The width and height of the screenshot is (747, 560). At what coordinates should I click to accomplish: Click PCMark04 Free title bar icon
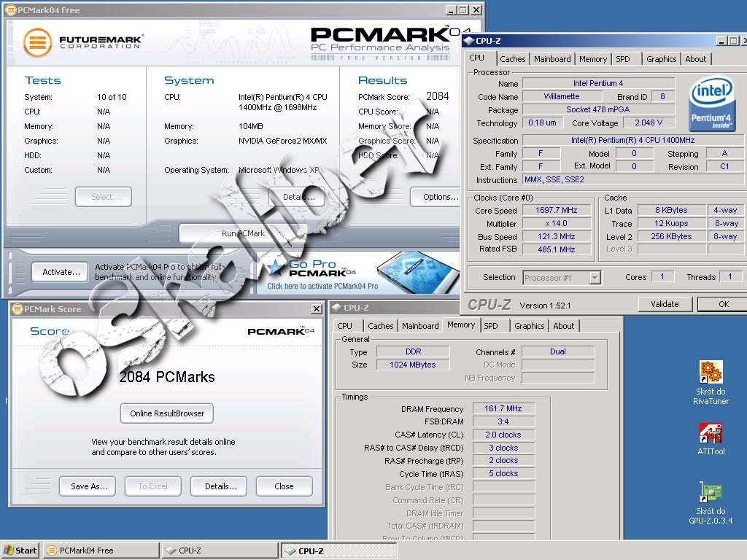tap(10, 10)
